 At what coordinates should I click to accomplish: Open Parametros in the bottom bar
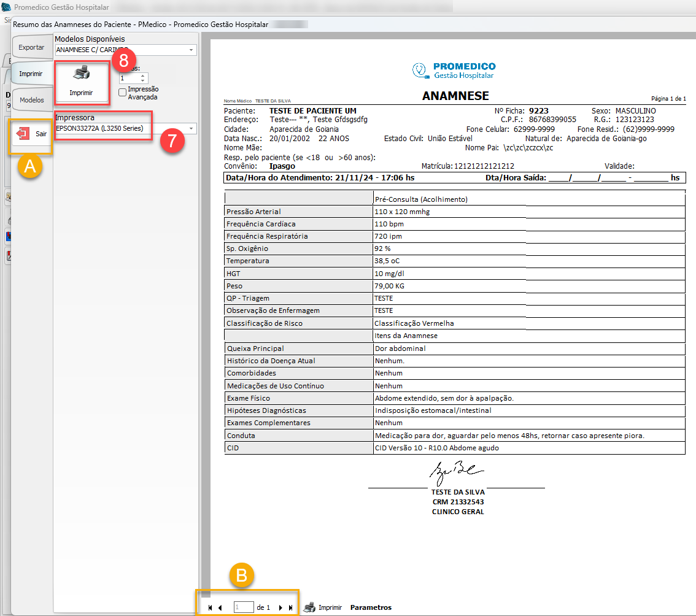click(371, 607)
